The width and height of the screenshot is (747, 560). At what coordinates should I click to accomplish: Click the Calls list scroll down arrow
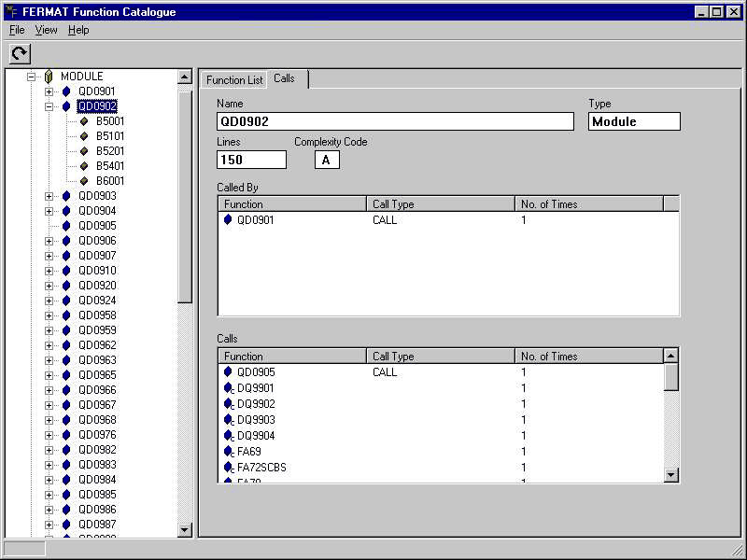670,475
